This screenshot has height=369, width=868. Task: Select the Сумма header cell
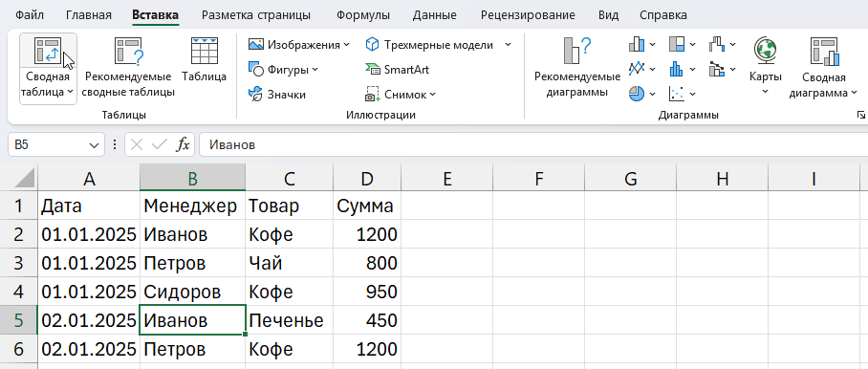367,206
